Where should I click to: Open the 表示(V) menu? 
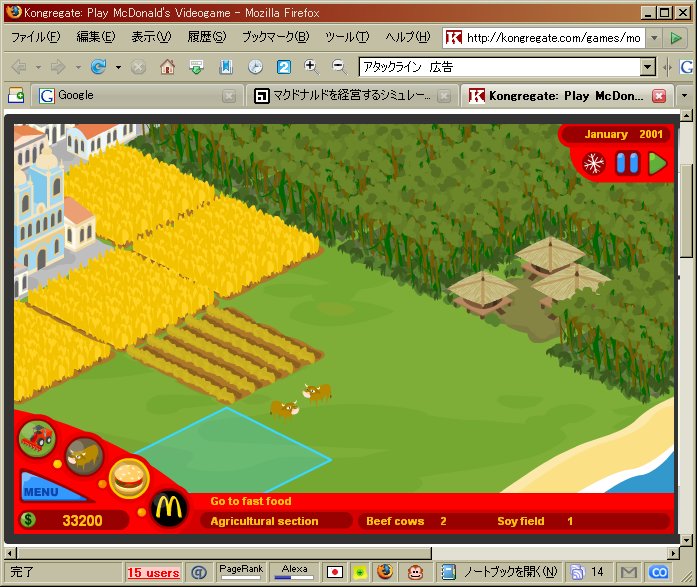point(151,37)
